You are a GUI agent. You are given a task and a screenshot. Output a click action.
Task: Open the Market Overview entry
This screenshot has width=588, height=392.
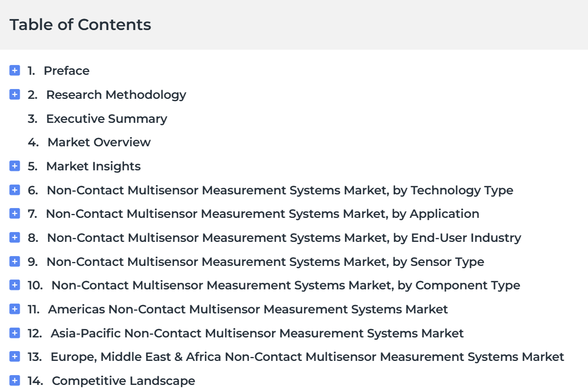point(99,142)
